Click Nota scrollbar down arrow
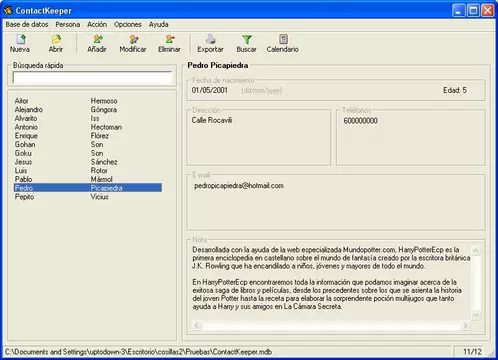498x360 pixels. click(476, 315)
